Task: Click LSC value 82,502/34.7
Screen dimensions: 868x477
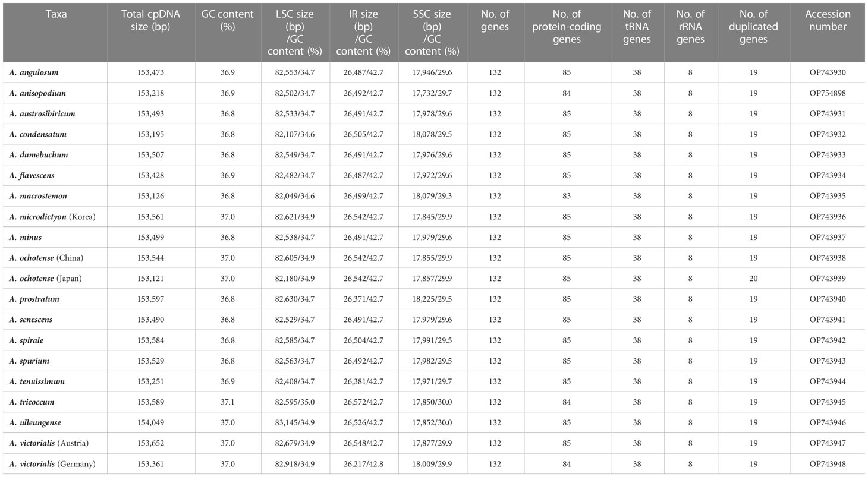Action: click(295, 93)
